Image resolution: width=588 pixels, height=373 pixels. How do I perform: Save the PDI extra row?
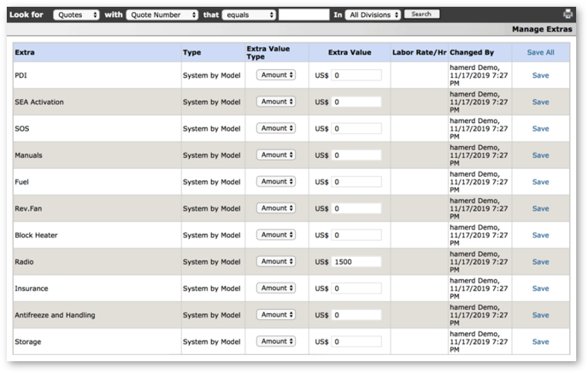click(540, 76)
